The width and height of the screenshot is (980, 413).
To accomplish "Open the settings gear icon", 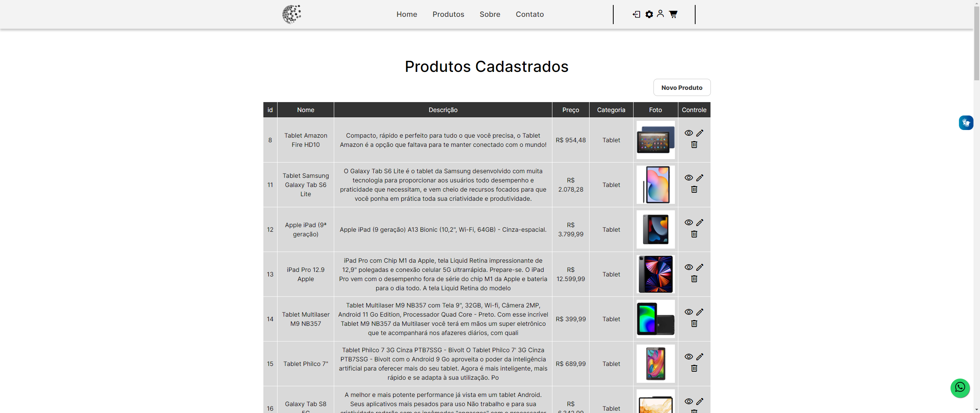I will [649, 15].
